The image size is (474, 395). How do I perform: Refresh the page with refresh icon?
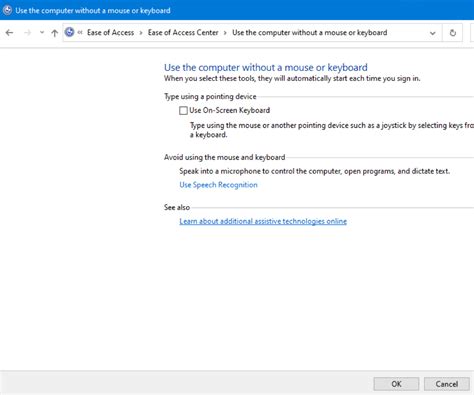pyautogui.click(x=453, y=33)
